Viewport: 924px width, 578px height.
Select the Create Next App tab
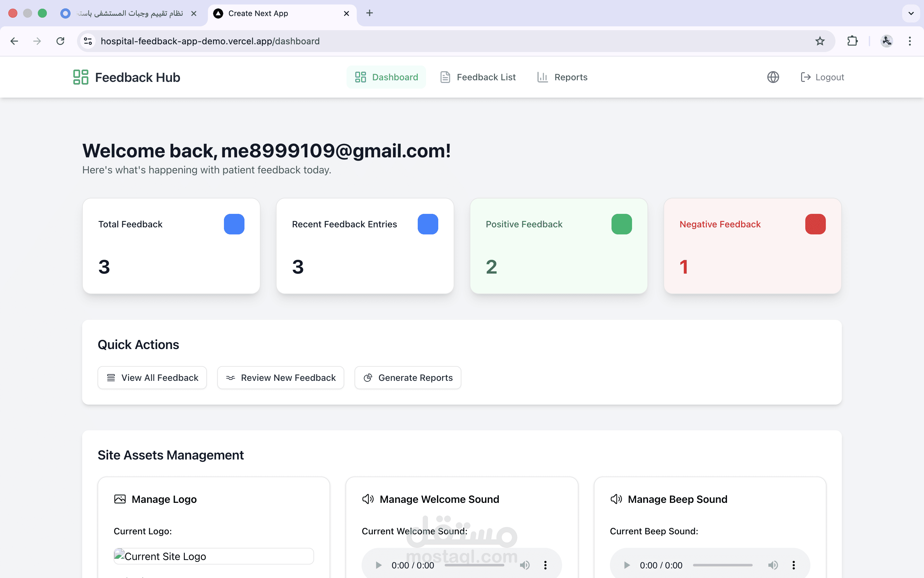[x=282, y=13]
